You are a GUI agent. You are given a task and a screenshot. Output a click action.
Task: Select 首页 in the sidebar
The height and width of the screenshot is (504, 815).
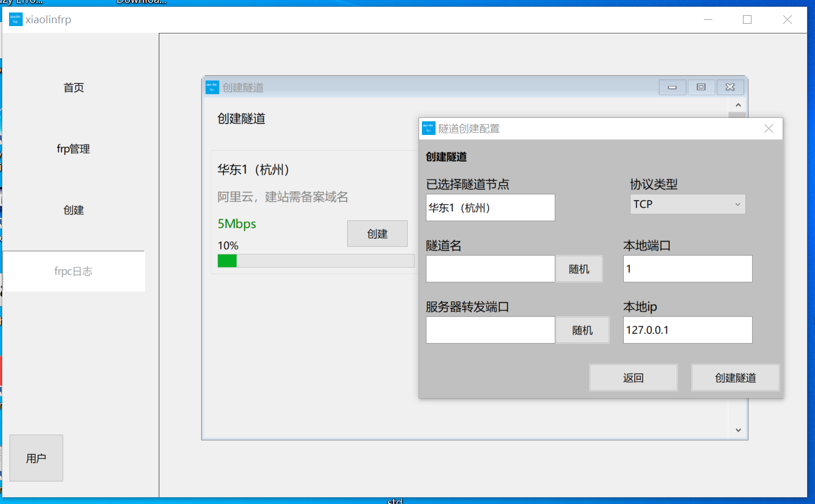click(x=73, y=87)
